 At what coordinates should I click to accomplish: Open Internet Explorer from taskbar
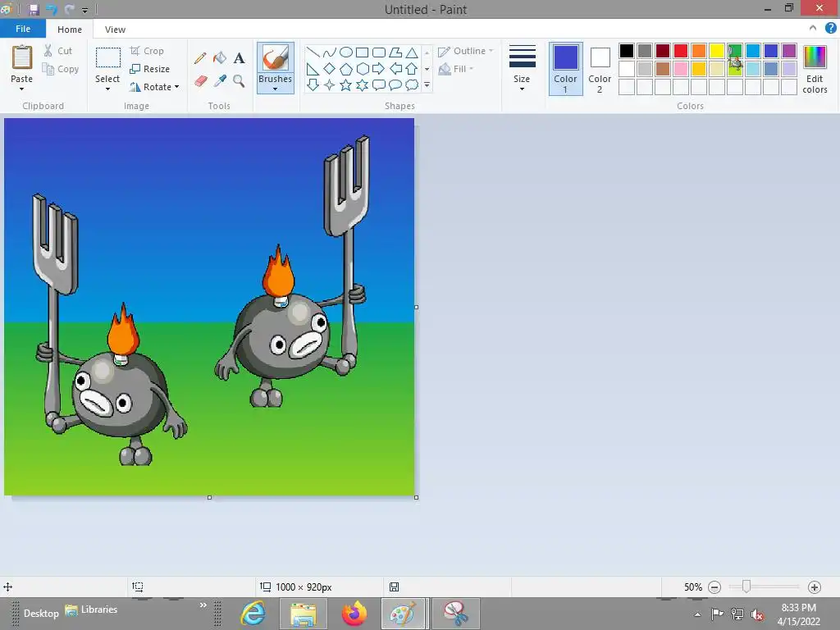click(x=253, y=614)
